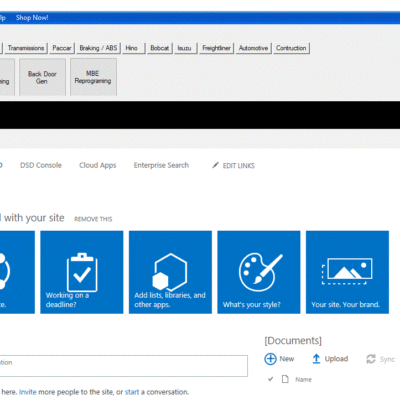Click the Upload label in Documents
400x400 pixels.
click(336, 359)
